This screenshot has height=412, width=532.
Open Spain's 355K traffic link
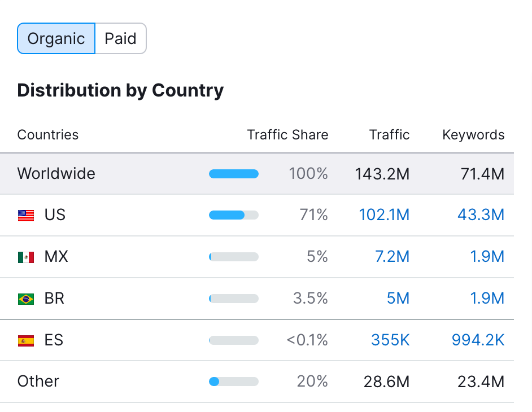pos(390,340)
